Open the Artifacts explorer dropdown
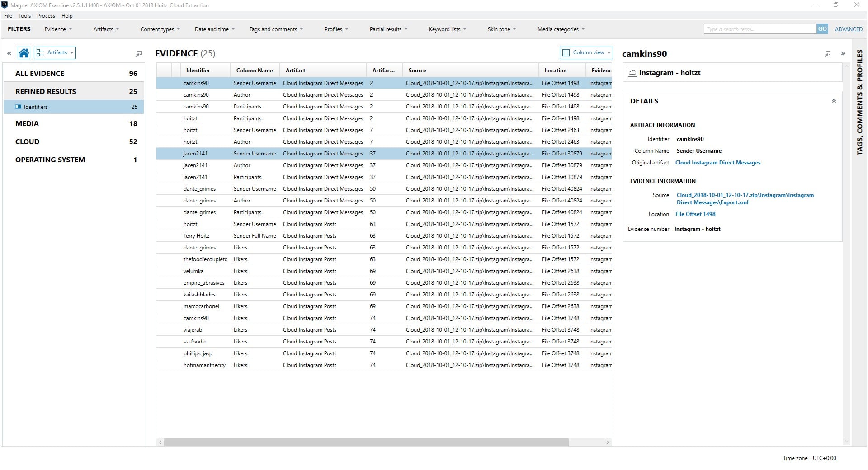The image size is (868, 470). [55, 52]
